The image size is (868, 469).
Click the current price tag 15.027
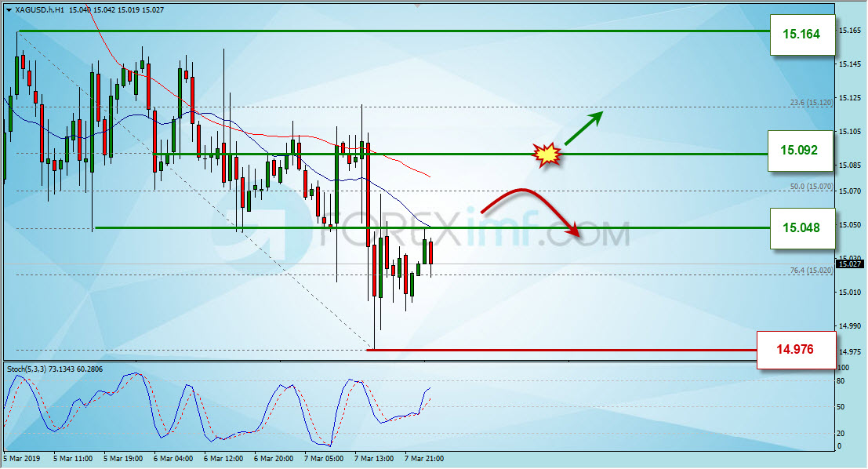[850, 264]
